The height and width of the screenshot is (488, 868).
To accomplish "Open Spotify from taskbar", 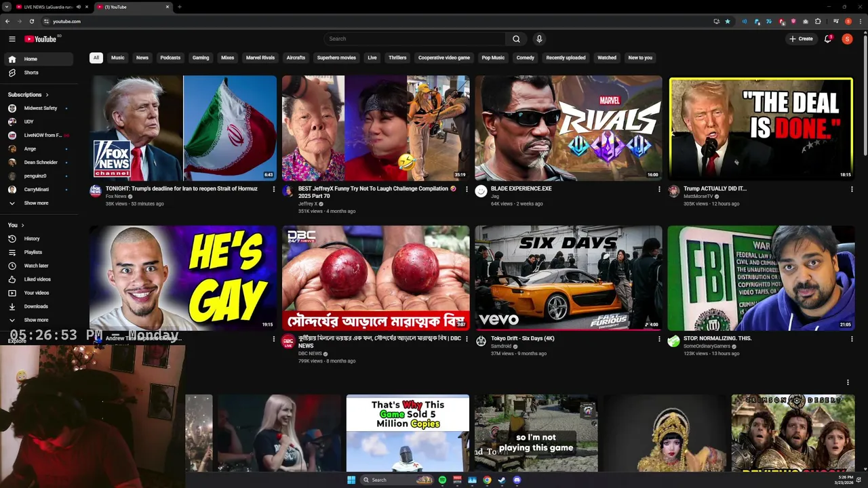I will point(442,480).
